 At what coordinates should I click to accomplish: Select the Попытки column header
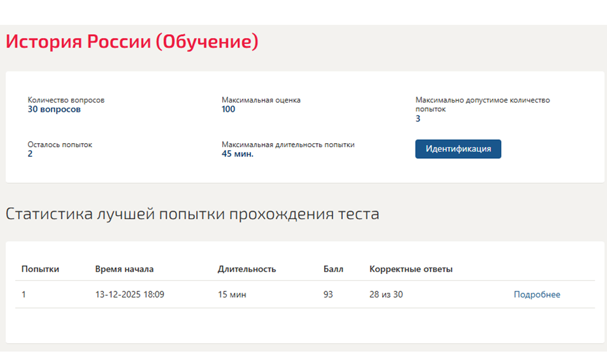41,269
